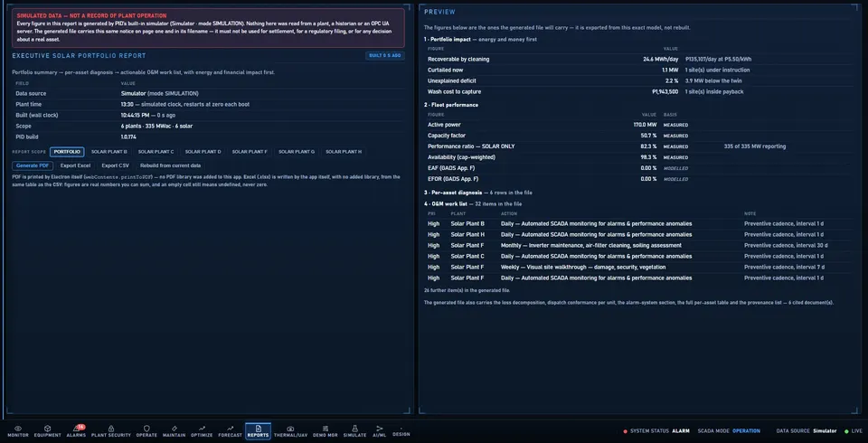
Task: Switch report scope to Solar Plant H
Action: pos(344,152)
